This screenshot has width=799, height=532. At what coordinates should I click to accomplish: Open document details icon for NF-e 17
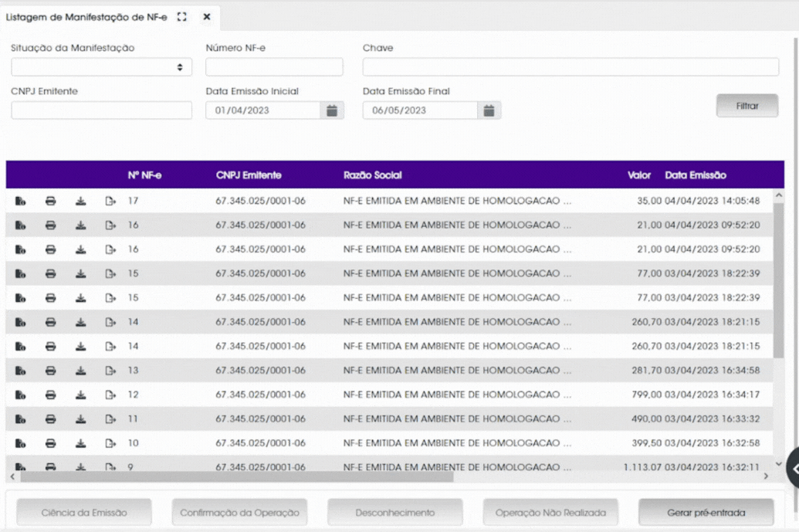(x=20, y=202)
